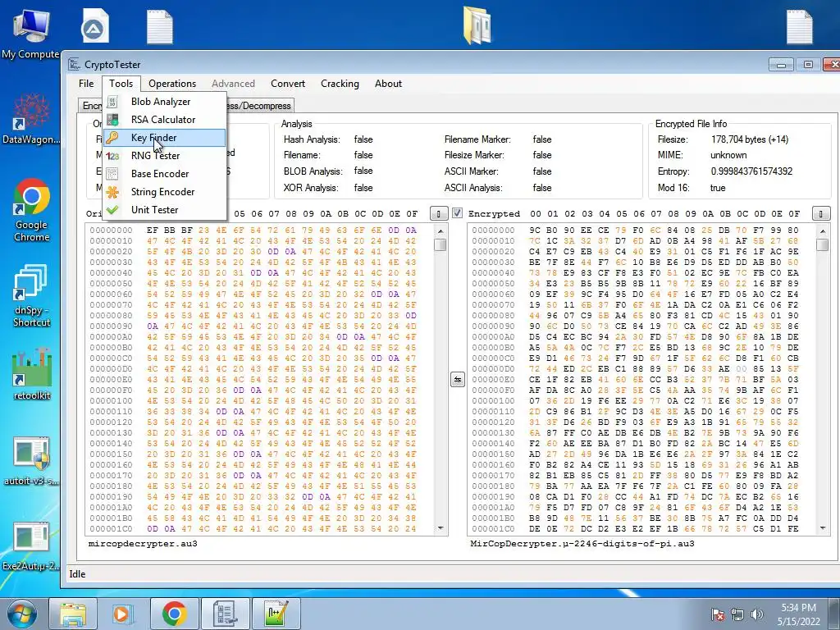The width and height of the screenshot is (840, 630).
Task: Click the Filename Marker label
Action: 477,139
